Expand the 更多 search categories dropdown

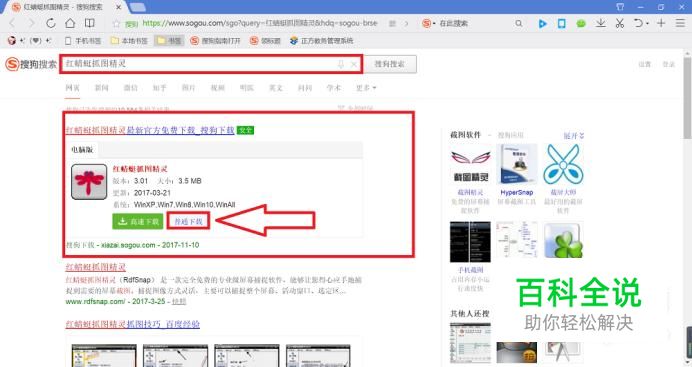pyautogui.click(x=366, y=88)
